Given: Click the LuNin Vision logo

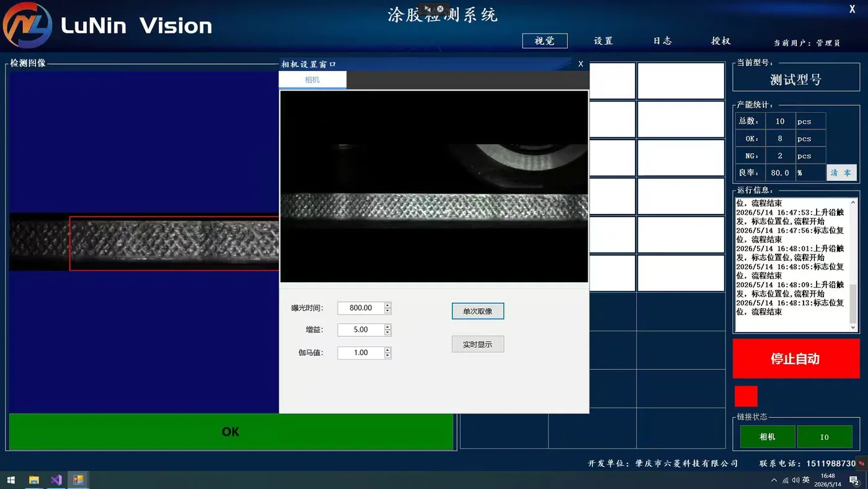Looking at the screenshot, I should click(108, 25).
